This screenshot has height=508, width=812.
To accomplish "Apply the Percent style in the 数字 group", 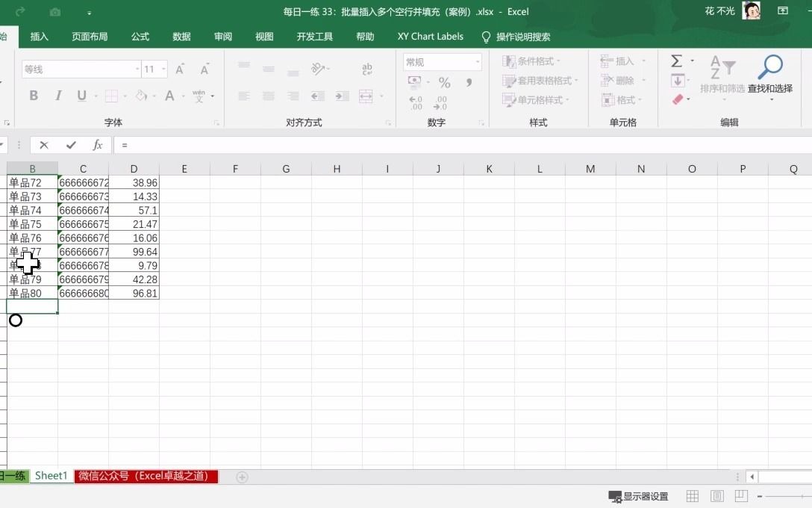I will 443,82.
